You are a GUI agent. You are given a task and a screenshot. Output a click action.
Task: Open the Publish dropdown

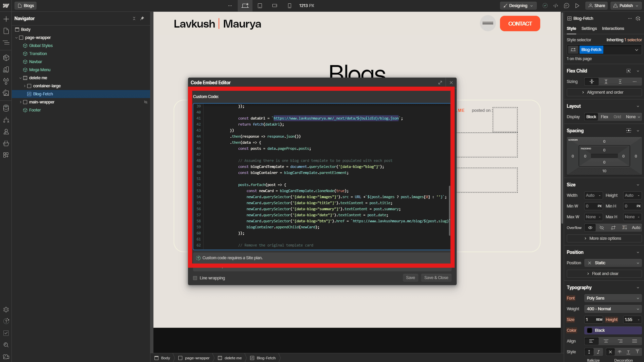click(x=626, y=6)
